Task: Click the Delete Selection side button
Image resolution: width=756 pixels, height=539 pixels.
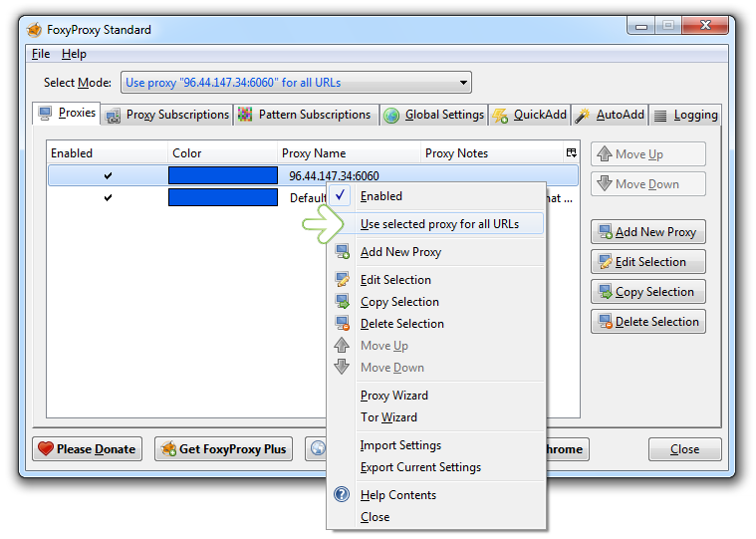Action: [x=648, y=322]
